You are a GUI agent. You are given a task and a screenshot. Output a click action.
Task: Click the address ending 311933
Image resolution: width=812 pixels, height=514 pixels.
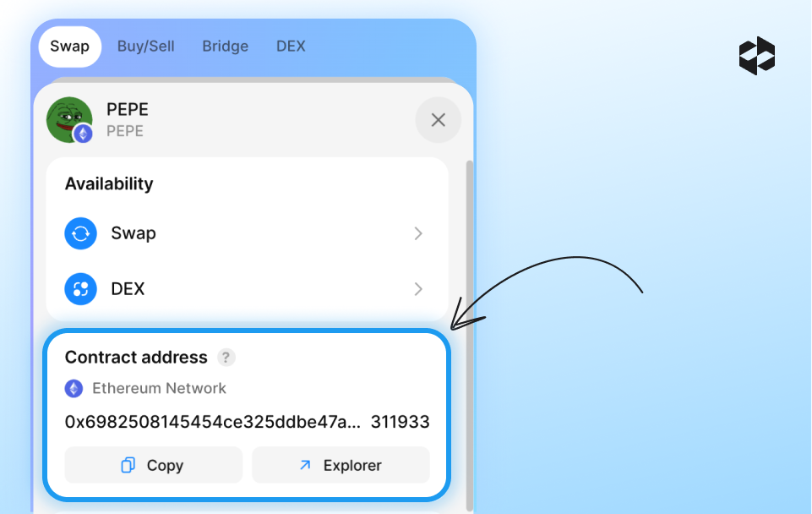pyautogui.click(x=400, y=422)
